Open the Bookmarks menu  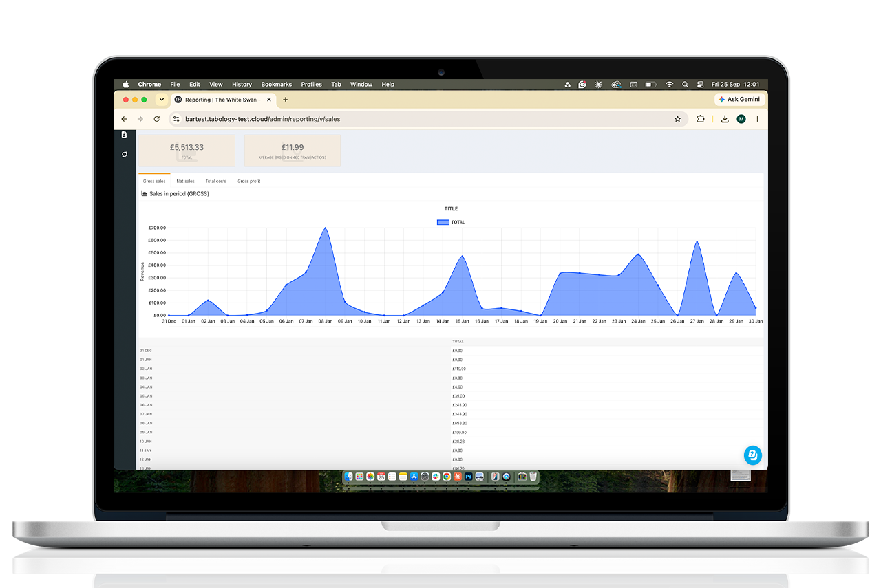276,85
